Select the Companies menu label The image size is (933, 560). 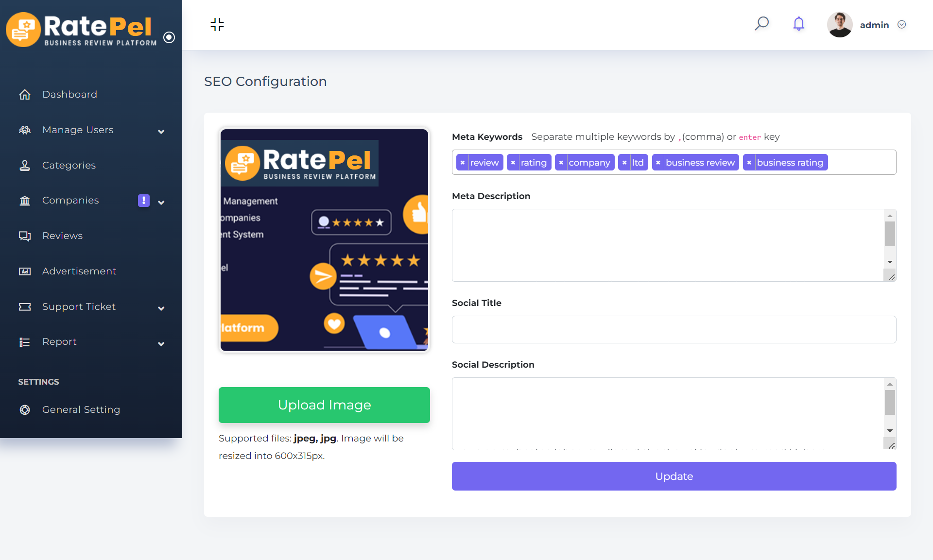pyautogui.click(x=70, y=201)
